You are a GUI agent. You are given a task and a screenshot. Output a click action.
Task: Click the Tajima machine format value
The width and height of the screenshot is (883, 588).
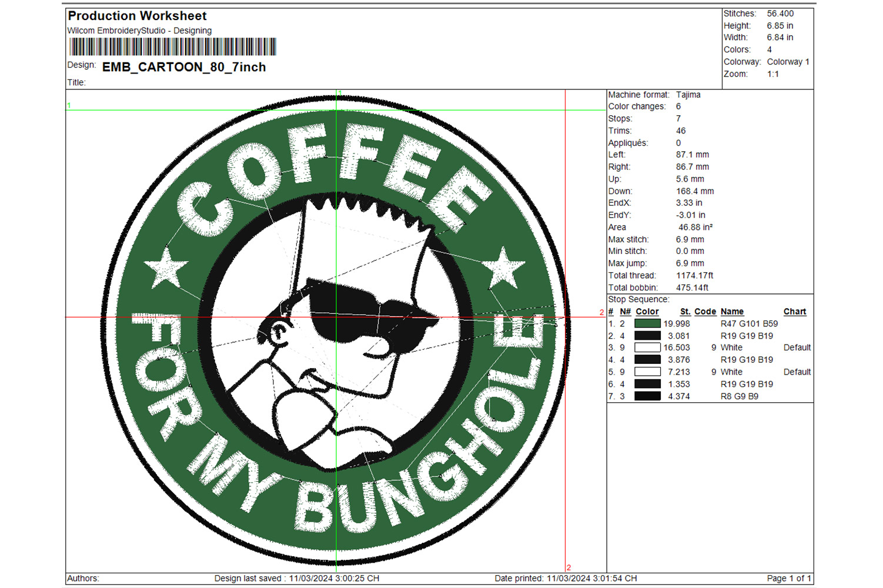[x=688, y=95]
